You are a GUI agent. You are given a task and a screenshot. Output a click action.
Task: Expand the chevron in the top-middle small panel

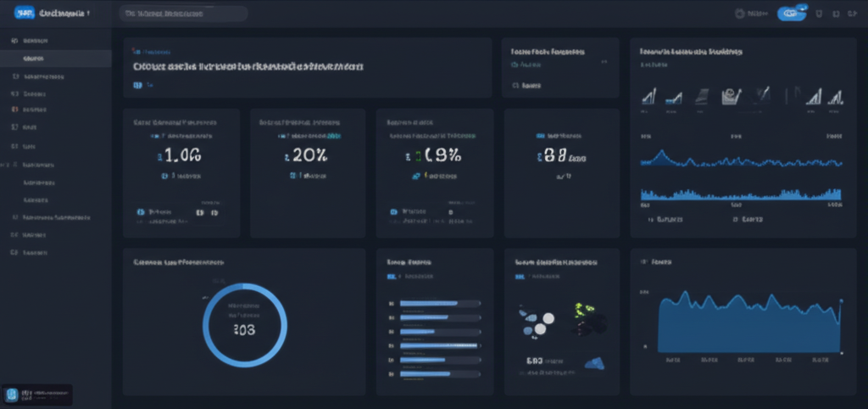pos(604,62)
